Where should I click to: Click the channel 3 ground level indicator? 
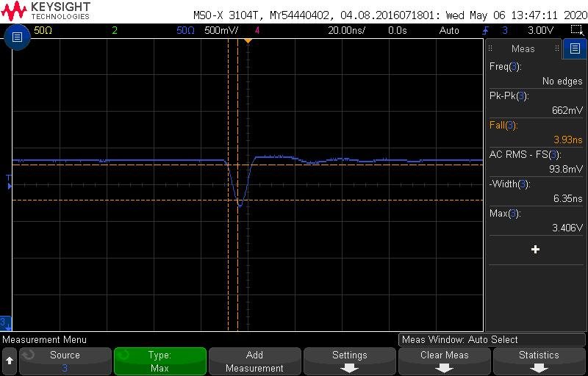point(6,323)
